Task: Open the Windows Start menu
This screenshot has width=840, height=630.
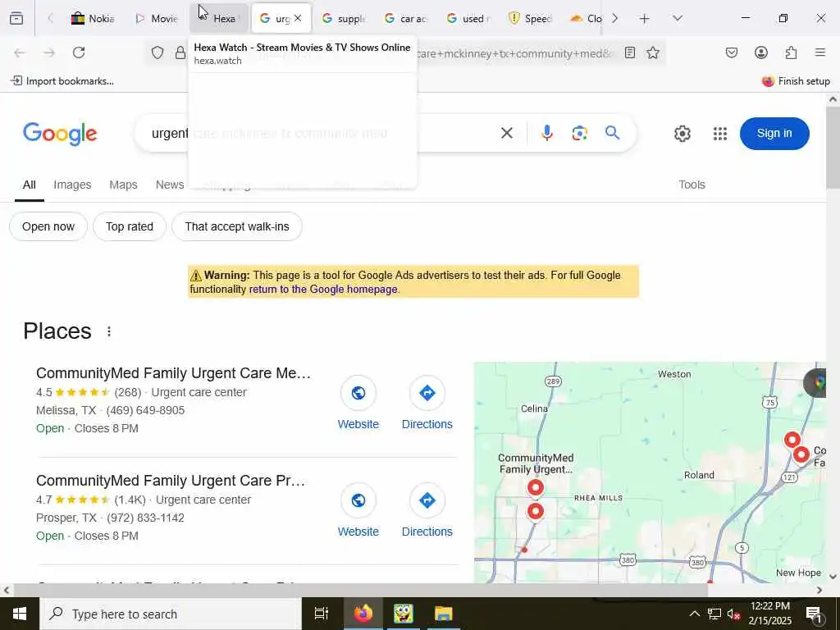Action: [x=20, y=614]
